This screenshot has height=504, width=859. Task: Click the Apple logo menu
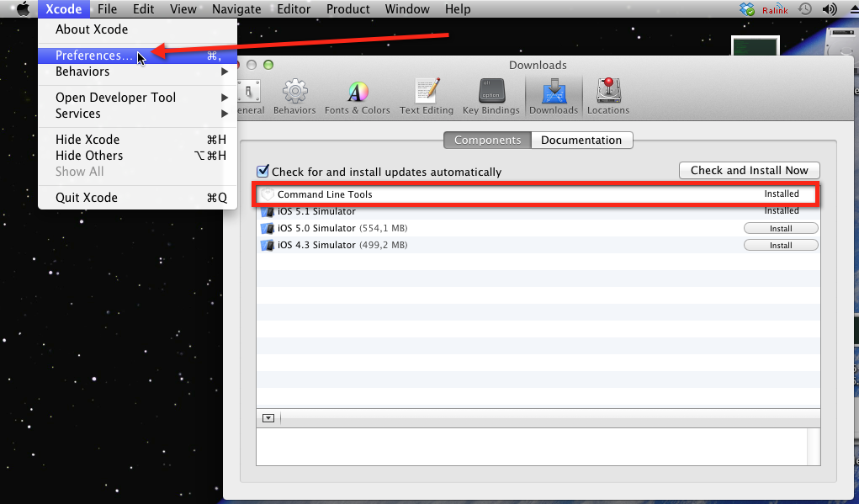tap(23, 9)
